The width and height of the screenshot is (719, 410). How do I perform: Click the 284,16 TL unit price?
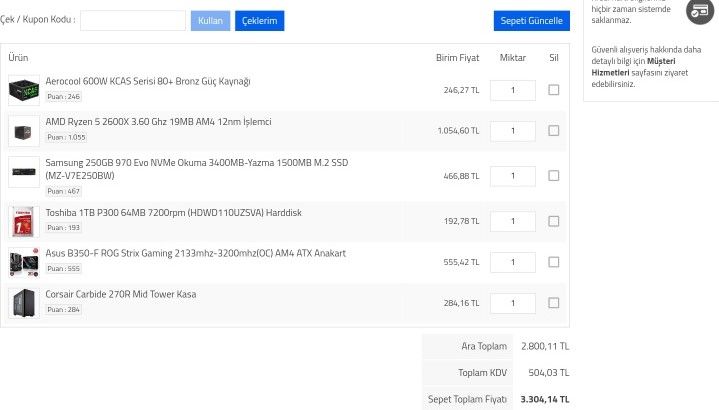click(461, 303)
